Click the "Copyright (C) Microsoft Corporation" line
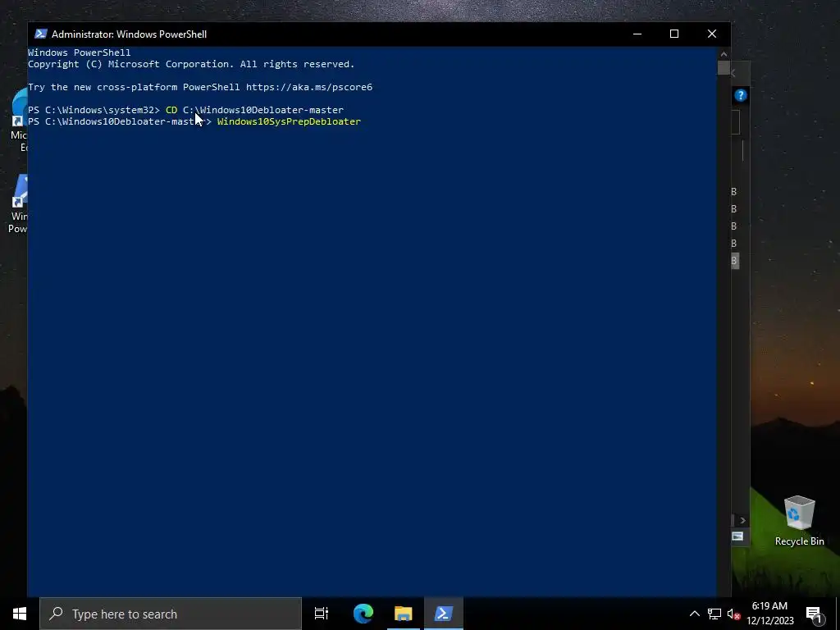 click(x=191, y=64)
